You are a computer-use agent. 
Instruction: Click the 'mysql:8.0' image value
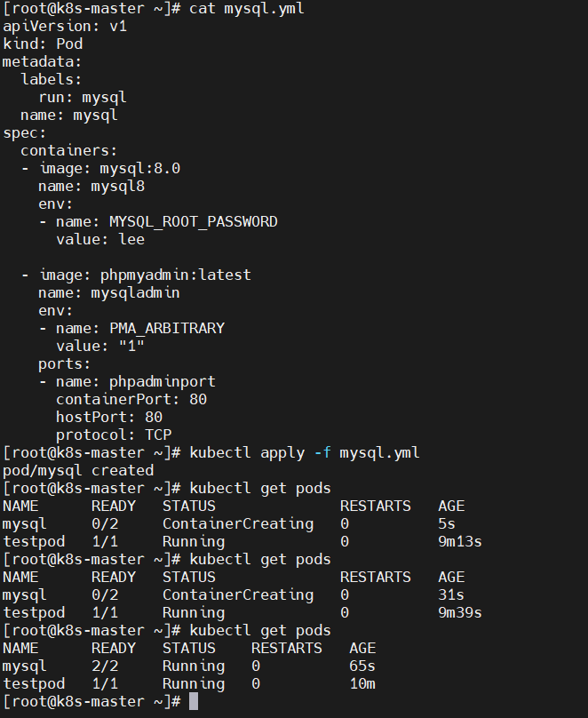(140, 169)
